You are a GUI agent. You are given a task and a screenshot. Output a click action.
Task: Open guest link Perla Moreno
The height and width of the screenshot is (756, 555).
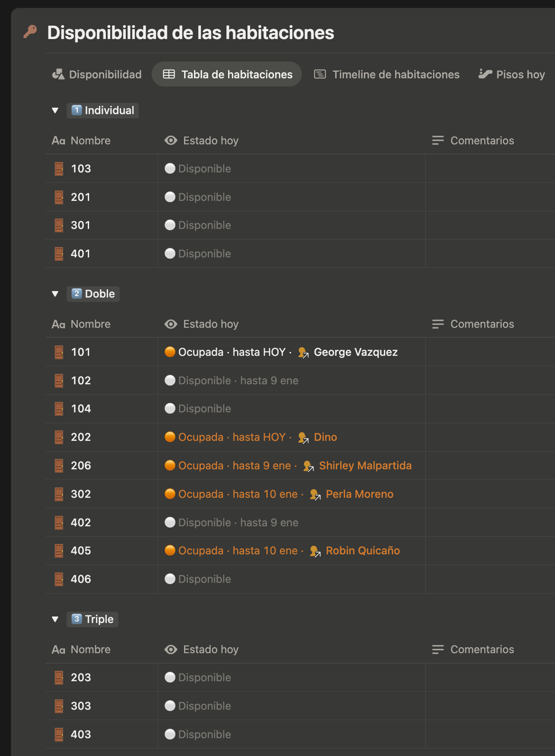click(360, 494)
